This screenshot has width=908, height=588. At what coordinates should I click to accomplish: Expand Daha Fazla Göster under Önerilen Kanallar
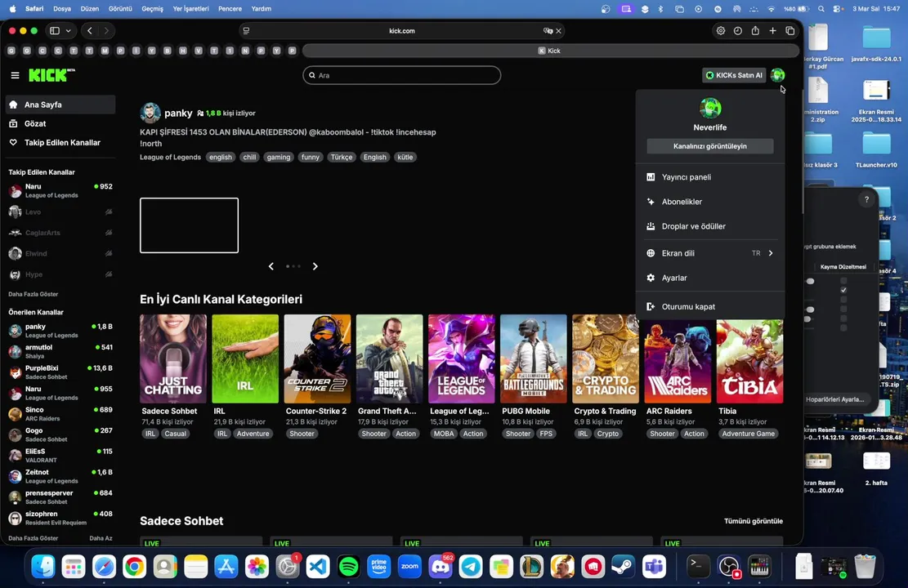(x=33, y=538)
